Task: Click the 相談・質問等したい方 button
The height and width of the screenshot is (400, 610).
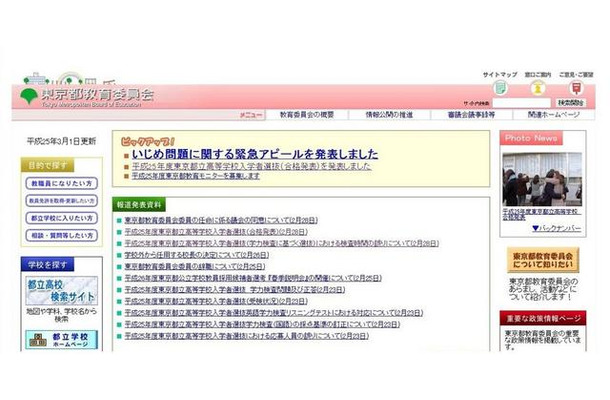Action: coord(61,235)
